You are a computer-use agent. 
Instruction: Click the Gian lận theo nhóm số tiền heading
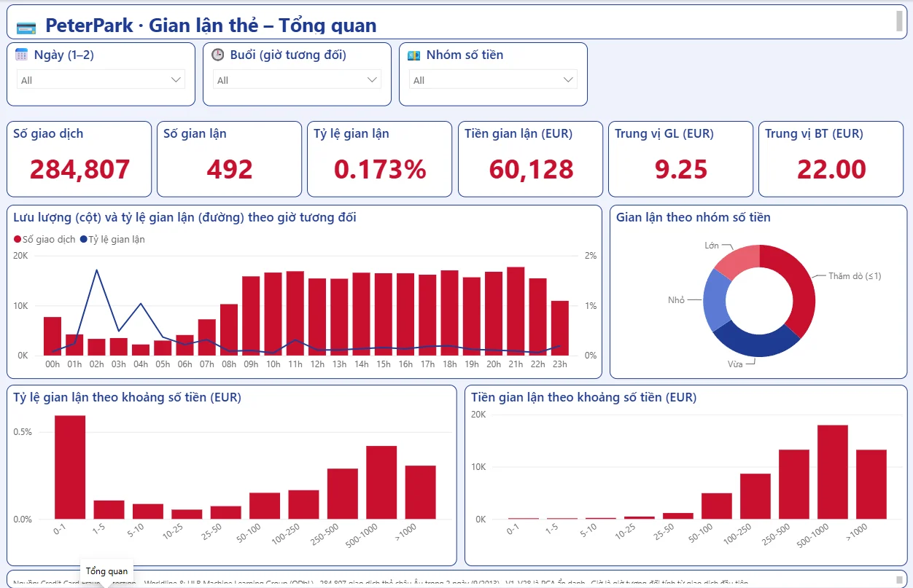click(x=694, y=217)
